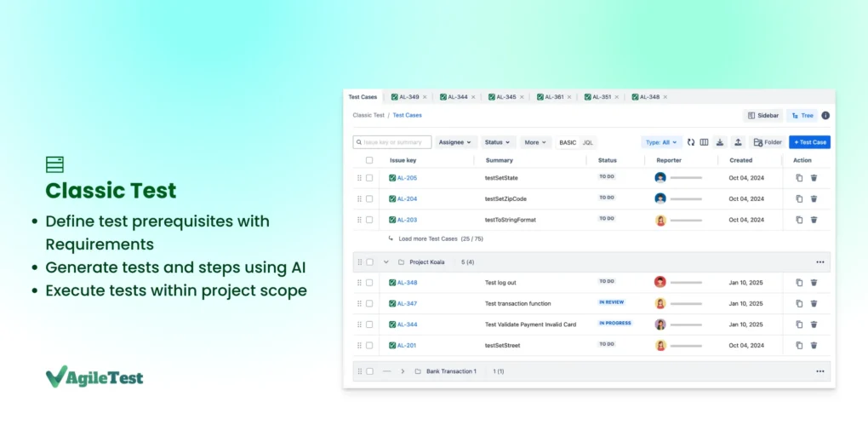This screenshot has height=425, width=868.
Task: Open the info icon next to Tree
Action: coord(825,116)
